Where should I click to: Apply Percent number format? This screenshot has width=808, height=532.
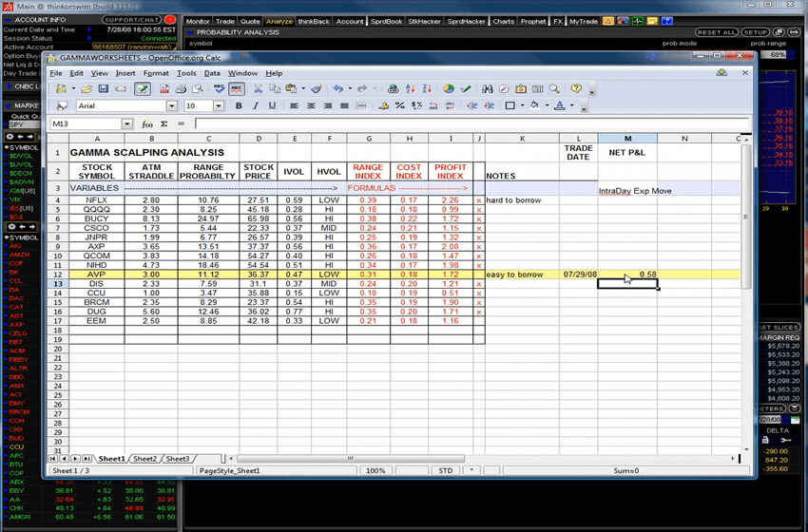pyautogui.click(x=400, y=105)
